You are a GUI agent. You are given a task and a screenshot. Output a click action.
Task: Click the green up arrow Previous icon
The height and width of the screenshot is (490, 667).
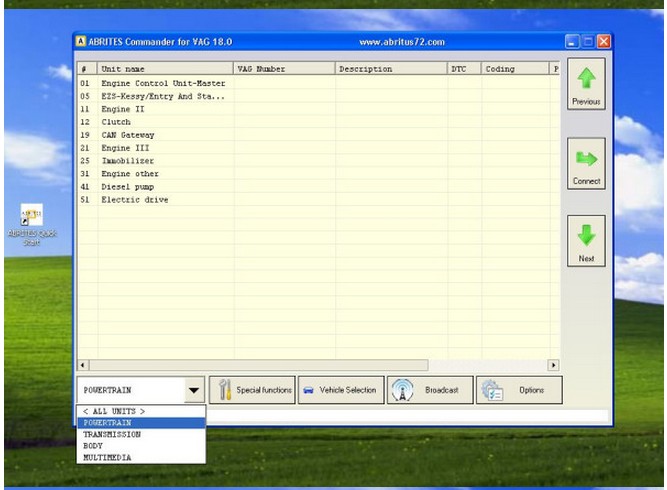(586, 78)
